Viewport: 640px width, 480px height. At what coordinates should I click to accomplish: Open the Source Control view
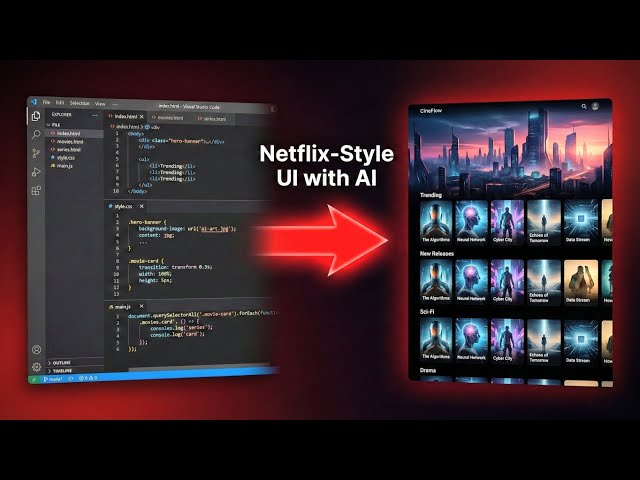point(36,153)
